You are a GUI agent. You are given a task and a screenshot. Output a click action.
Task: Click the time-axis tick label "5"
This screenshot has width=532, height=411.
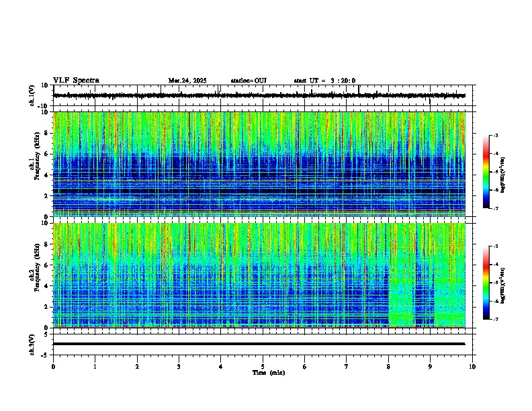pyautogui.click(x=263, y=367)
